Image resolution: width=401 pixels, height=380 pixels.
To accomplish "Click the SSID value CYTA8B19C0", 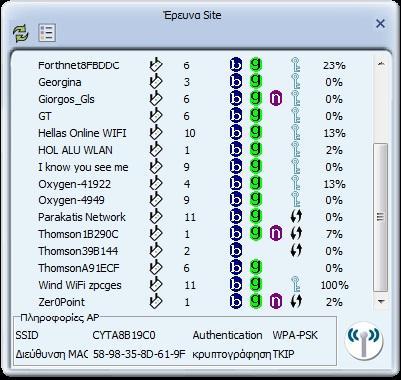I will (x=124, y=335).
